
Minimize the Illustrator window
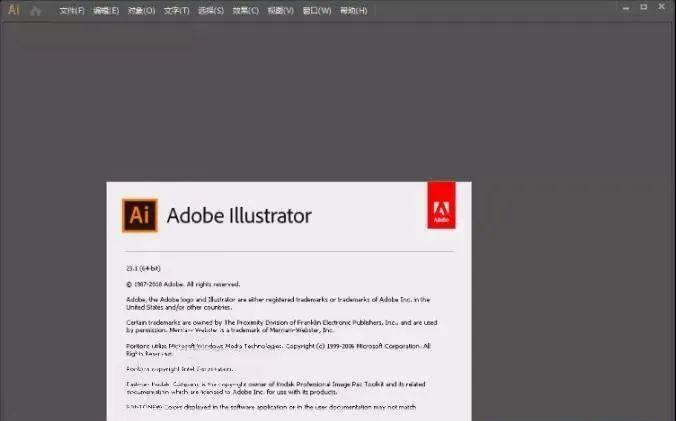(x=626, y=8)
